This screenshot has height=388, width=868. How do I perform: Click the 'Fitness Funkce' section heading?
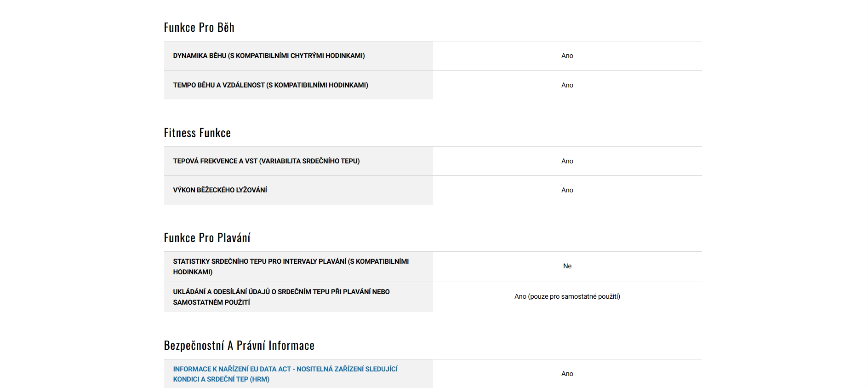point(197,133)
